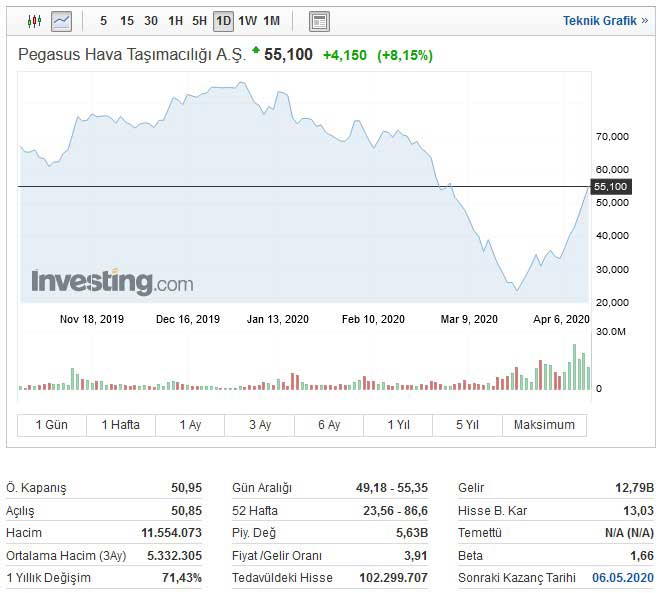670x593 pixels.
Task: Click the Açılış value 50,85
Action: coord(186,511)
